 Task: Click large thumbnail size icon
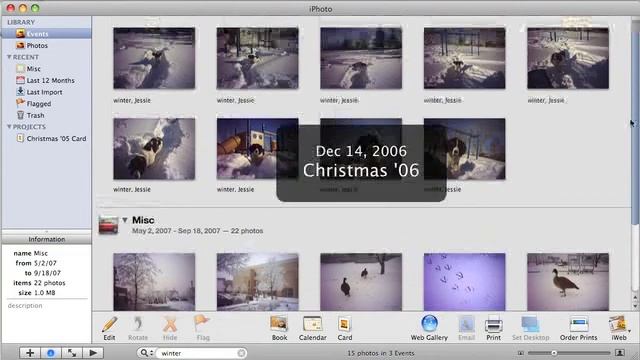coord(620,353)
